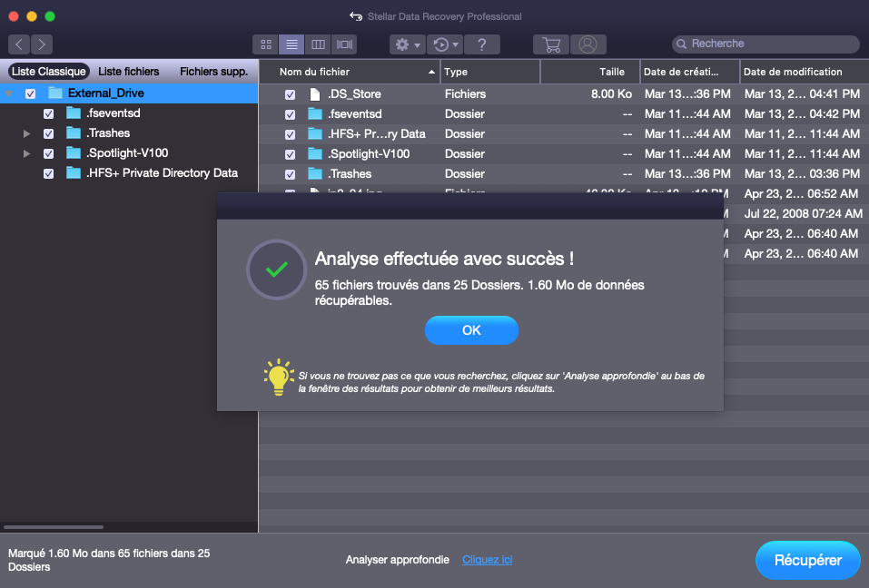Uncheck .Trashes in the left tree
The height and width of the screenshot is (588, 869).
coord(49,133)
